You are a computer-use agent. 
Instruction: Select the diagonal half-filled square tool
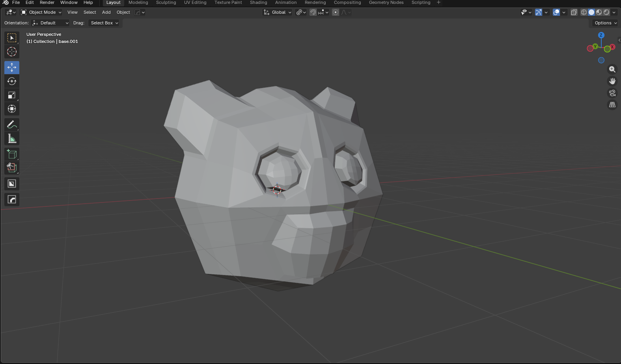point(12,184)
